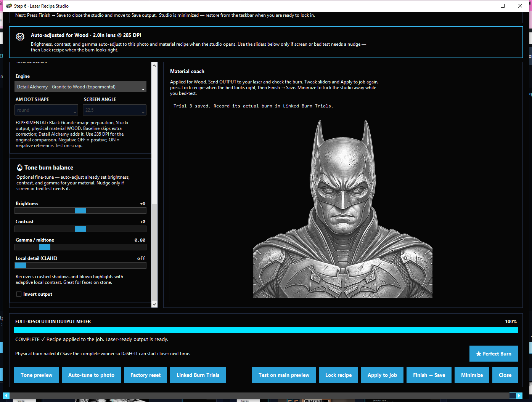532x402 pixels.
Task: Click the 'Trial 3 saved' status message
Action: [x=253, y=106]
